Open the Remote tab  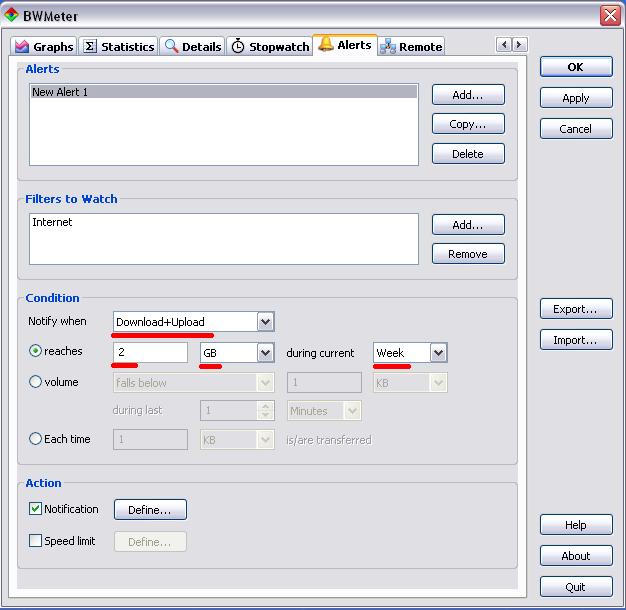click(x=411, y=47)
